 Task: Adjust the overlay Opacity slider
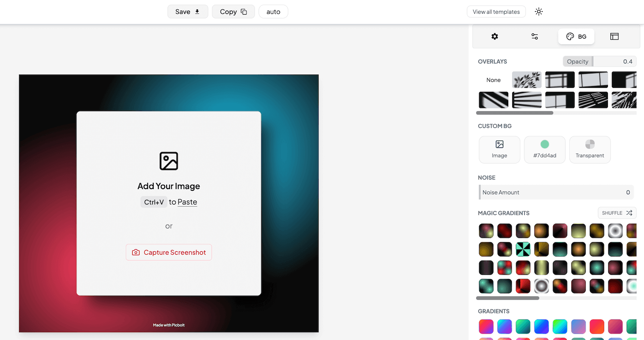[600, 61]
